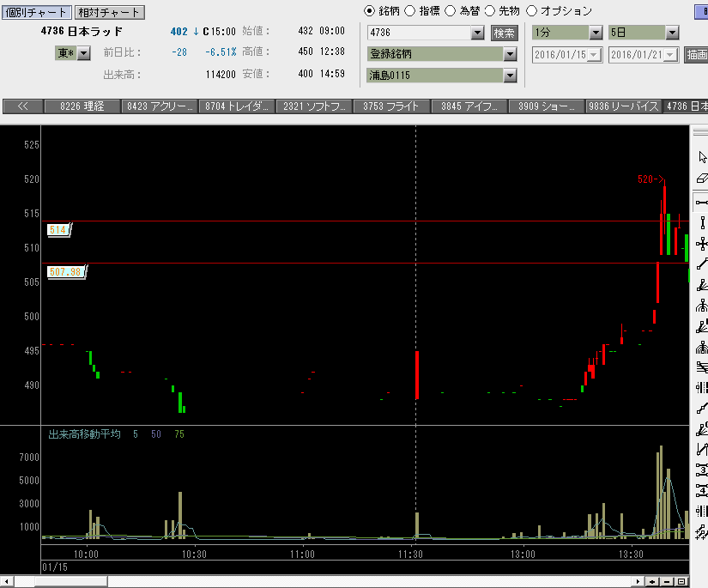Choose the vertical line drawing tool
Screen dimensions: 708x588
pyautogui.click(x=702, y=222)
